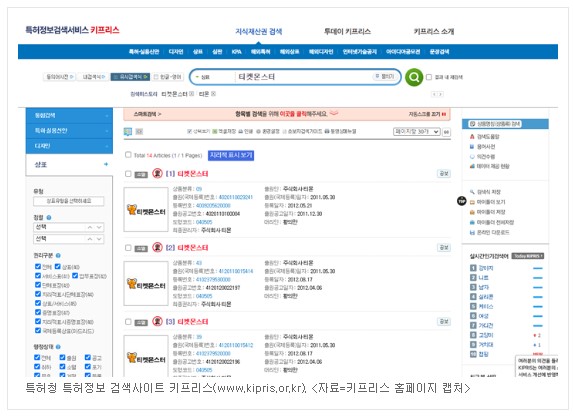Screen dimensions: 573x416
Task: Open the 투데이 키프리스 top tab
Action: point(348,31)
